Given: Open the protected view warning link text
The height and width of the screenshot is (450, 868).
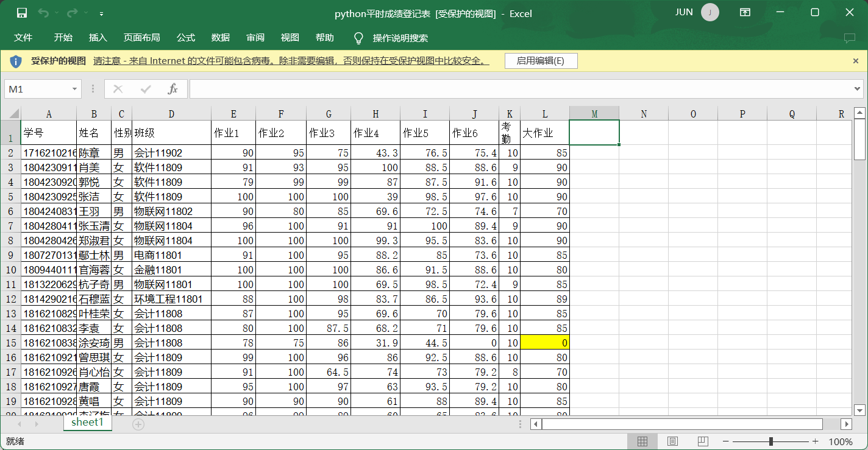Looking at the screenshot, I should pyautogui.click(x=291, y=61).
